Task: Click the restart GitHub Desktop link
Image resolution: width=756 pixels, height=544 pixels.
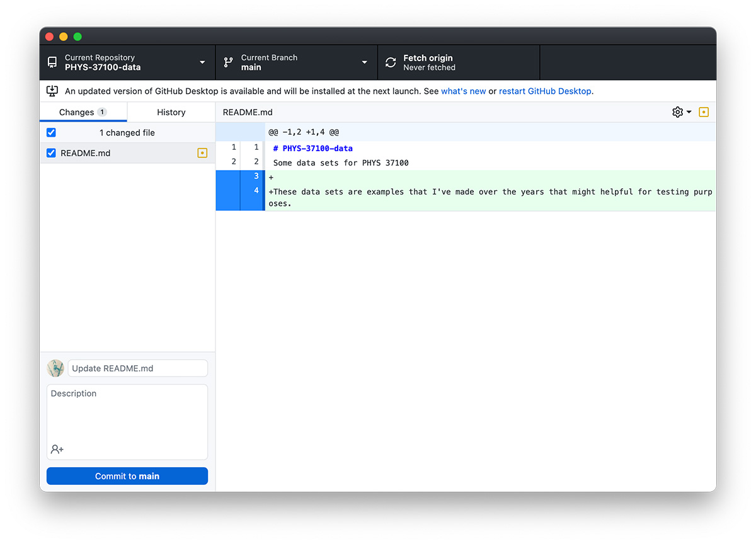Action: point(545,91)
